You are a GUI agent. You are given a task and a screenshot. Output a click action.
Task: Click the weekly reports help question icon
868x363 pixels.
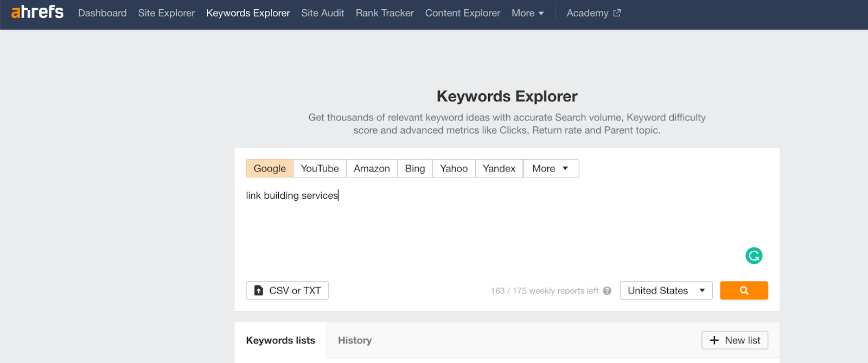pos(607,291)
